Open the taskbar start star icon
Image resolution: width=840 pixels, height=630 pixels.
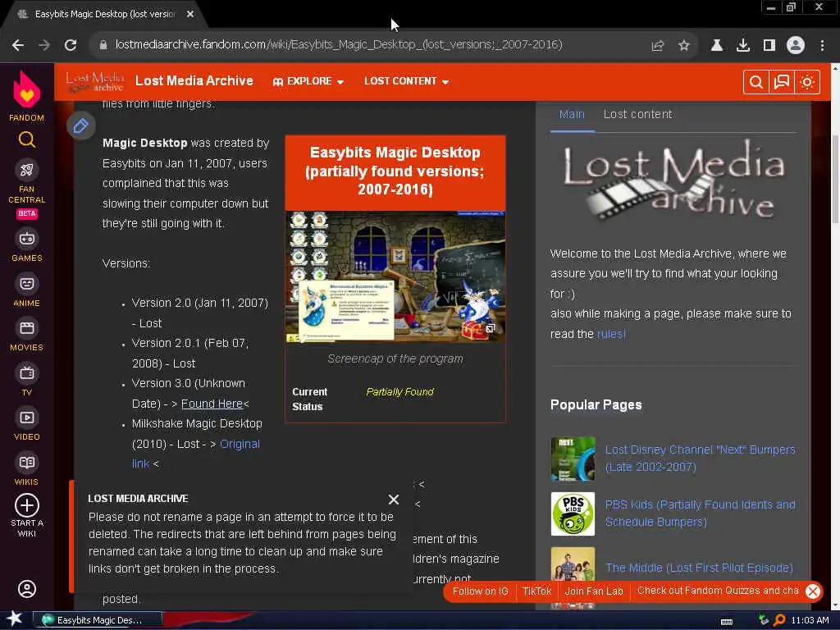coord(15,619)
